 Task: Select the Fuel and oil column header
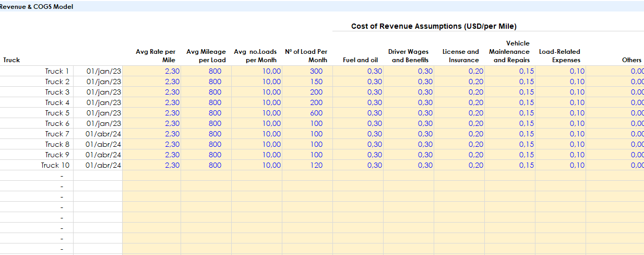pyautogui.click(x=360, y=60)
